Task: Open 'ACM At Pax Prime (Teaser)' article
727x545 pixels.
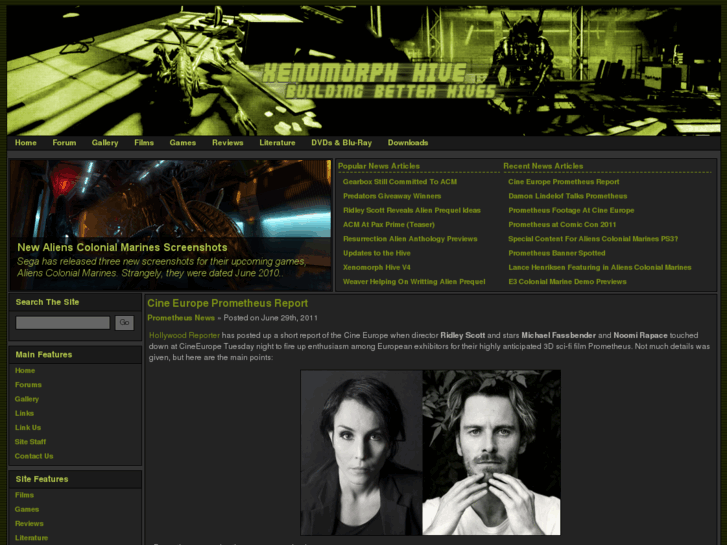Action: (x=389, y=224)
